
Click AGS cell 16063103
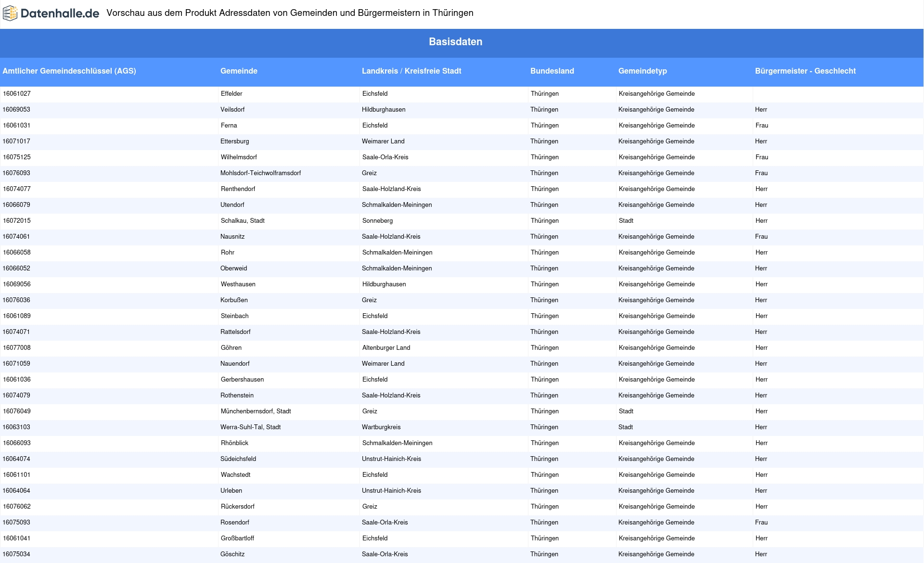click(16, 427)
